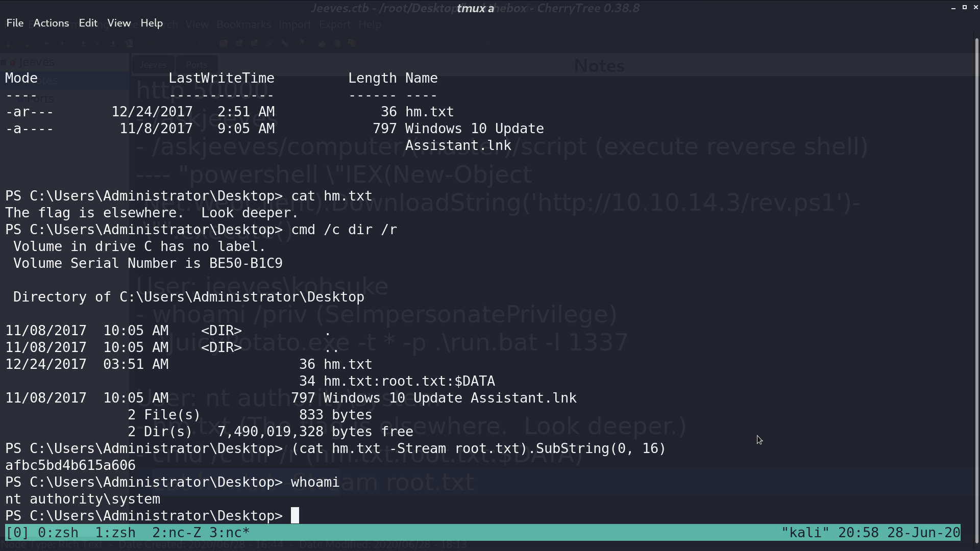Minimize the terminal window
This screenshot has height=551, width=980.
[x=953, y=8]
